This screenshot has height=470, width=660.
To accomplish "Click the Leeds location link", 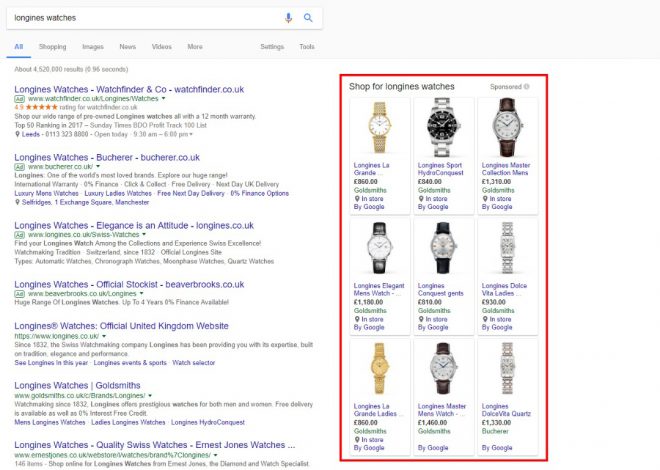I will click(30, 134).
